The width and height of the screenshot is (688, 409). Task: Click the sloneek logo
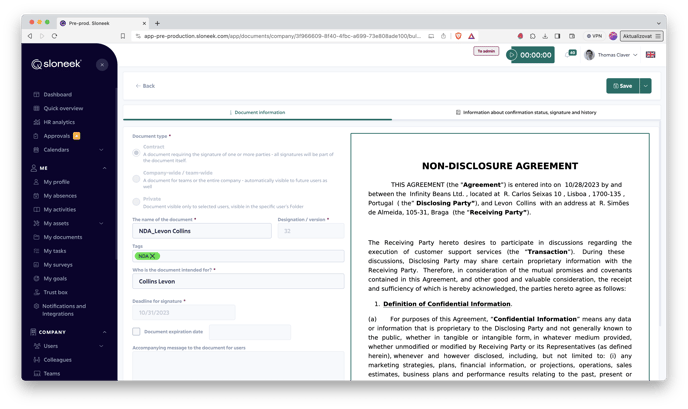(56, 64)
